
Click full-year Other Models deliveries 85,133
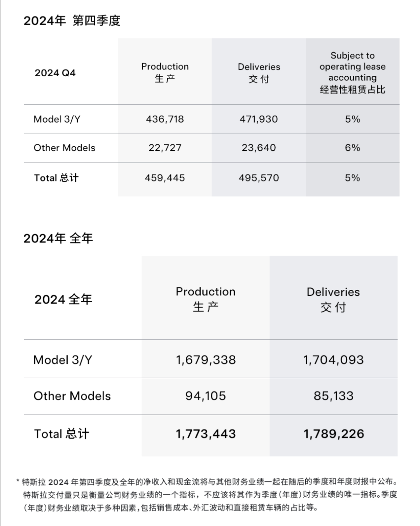tap(333, 396)
